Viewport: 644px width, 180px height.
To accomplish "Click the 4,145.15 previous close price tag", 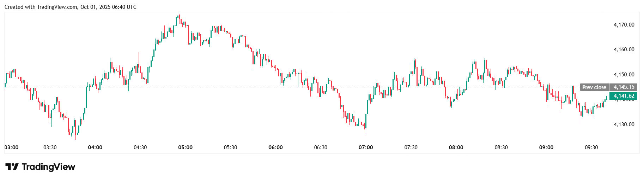I will tap(624, 87).
